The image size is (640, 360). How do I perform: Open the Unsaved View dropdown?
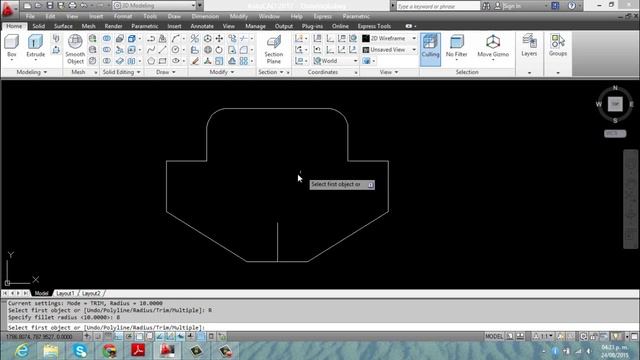coord(389,50)
